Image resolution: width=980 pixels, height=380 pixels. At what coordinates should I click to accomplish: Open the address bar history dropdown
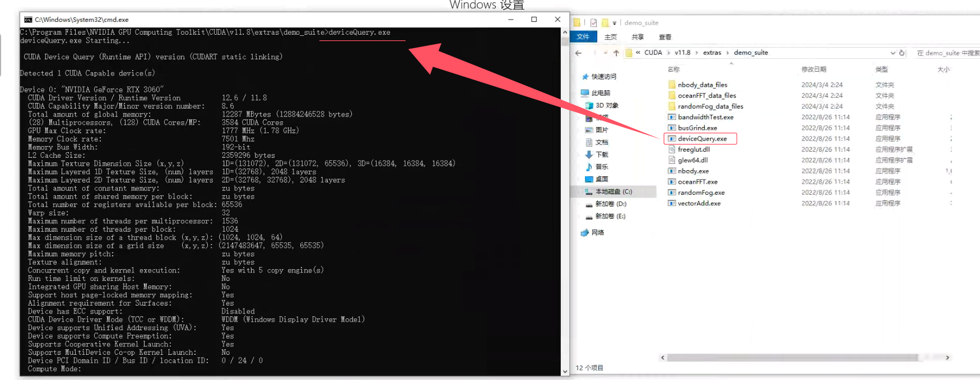[893, 53]
